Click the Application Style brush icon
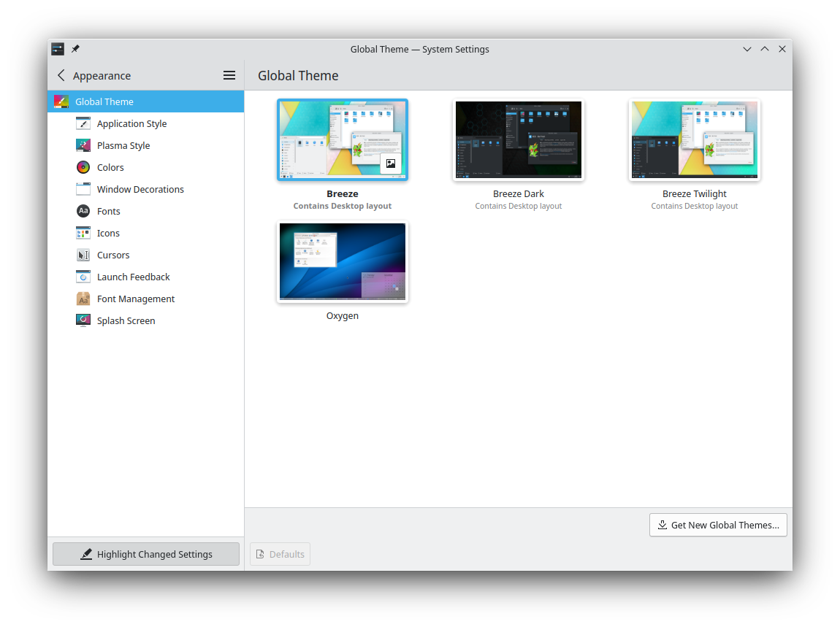Image resolution: width=840 pixels, height=627 pixels. pyautogui.click(x=83, y=123)
